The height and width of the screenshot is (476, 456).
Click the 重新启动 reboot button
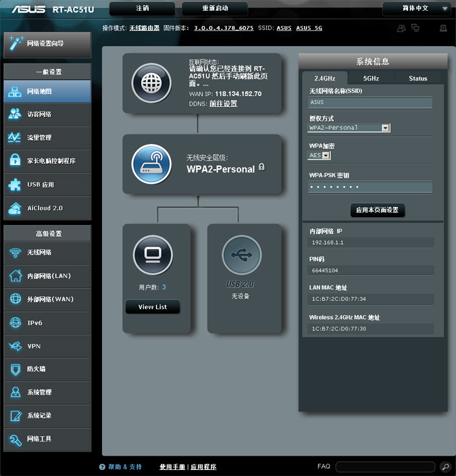point(215,9)
